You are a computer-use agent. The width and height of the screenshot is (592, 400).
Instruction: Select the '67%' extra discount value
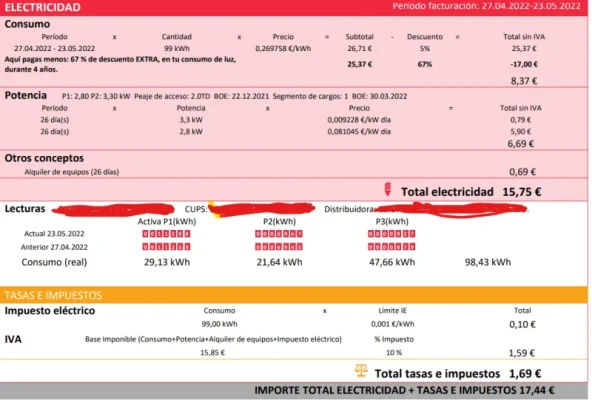[x=425, y=64]
